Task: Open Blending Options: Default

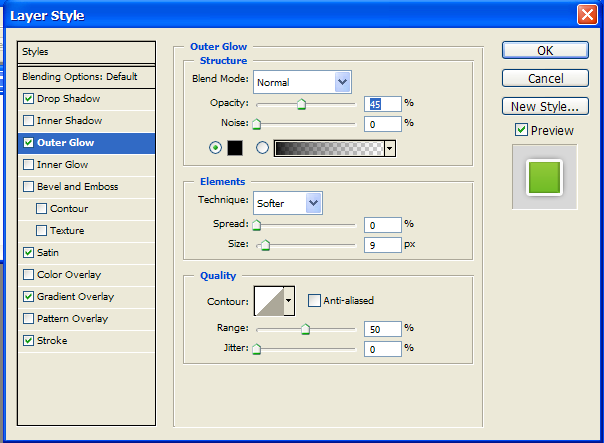Action: coord(79,77)
